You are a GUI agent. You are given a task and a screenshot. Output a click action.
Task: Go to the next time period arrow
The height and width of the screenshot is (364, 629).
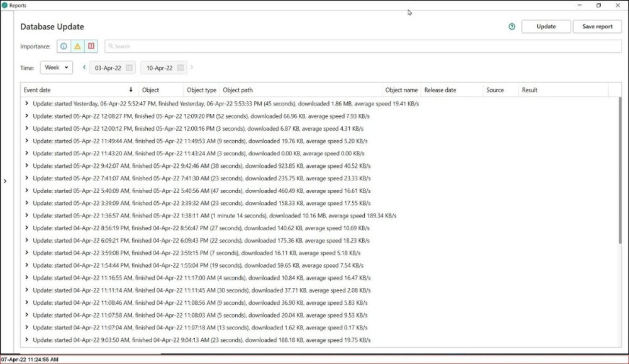192,67
